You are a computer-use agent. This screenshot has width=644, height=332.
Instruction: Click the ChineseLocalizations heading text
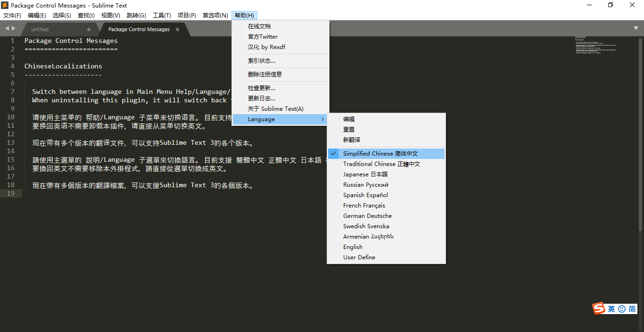point(63,66)
